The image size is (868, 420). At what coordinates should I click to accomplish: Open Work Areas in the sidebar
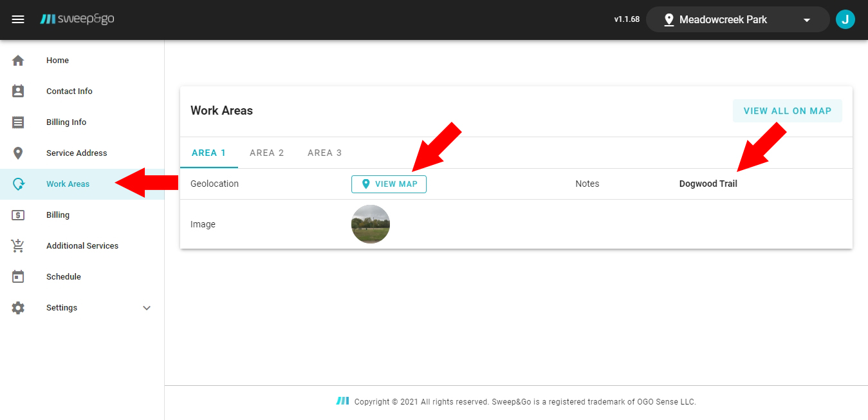(68, 184)
